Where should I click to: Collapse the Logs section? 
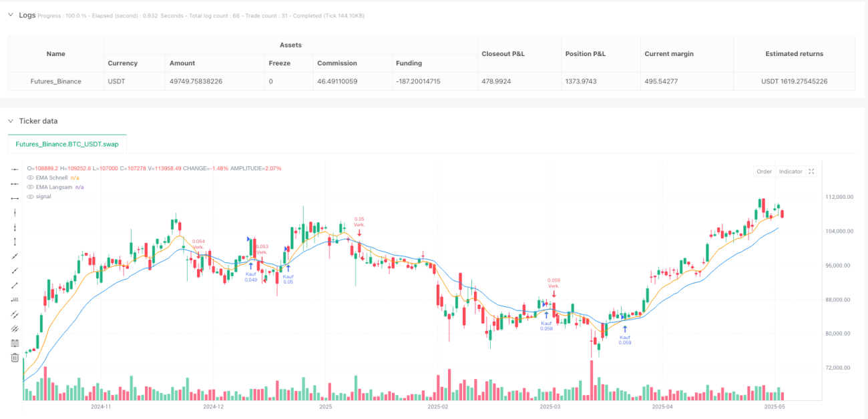[x=11, y=15]
